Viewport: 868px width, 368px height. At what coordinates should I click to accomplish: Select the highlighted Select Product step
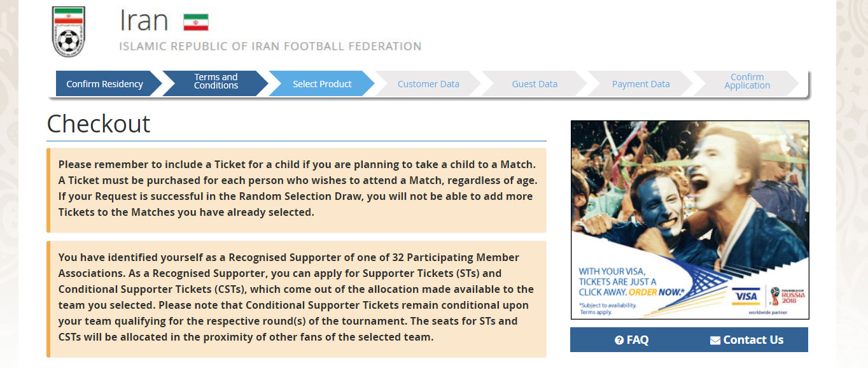(322, 84)
